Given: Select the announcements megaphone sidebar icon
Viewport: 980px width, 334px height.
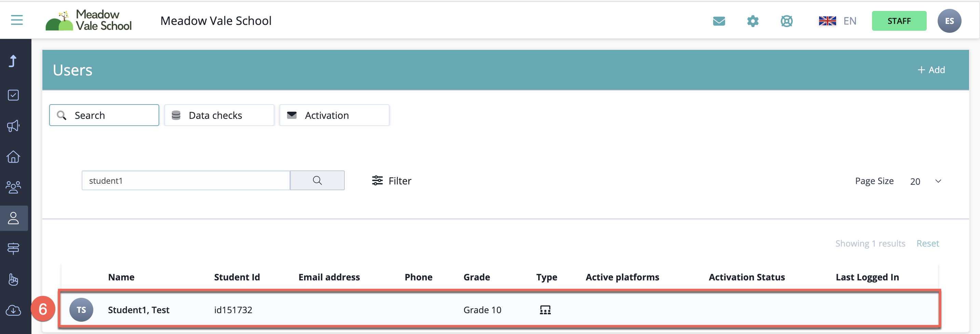Looking at the screenshot, I should pos(13,126).
